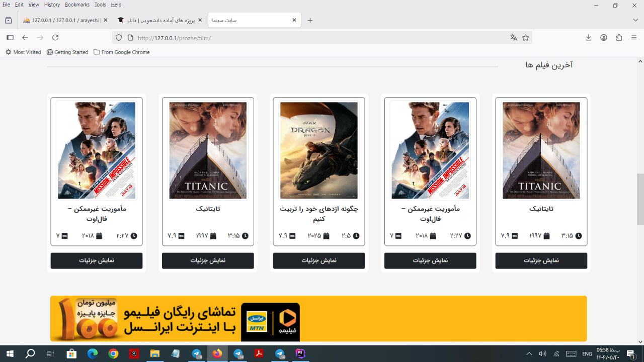Close the 127.0.0.1 arayeshi tab
The image size is (644, 362).
point(105,20)
